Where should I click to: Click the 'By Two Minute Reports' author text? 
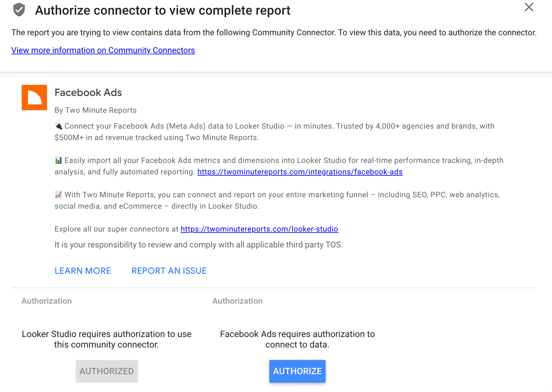pyautogui.click(x=95, y=110)
